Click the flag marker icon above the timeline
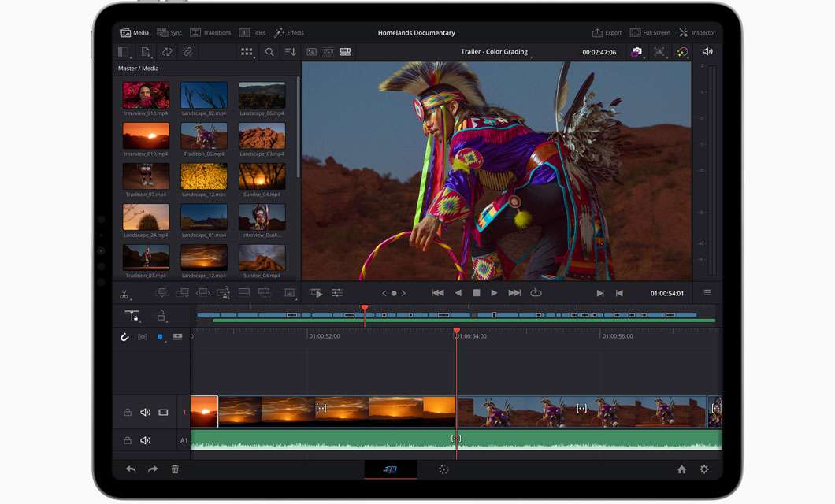Screen dimensions: 835x504 159,337
